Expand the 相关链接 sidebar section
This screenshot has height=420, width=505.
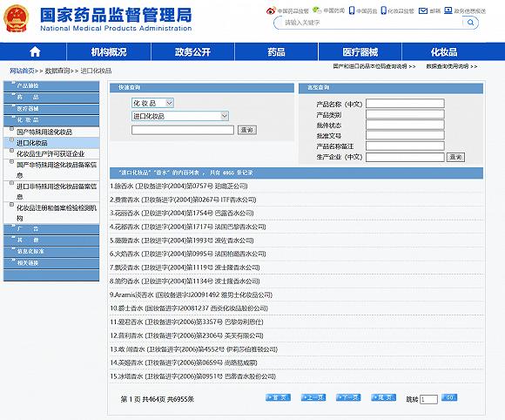tap(51, 263)
